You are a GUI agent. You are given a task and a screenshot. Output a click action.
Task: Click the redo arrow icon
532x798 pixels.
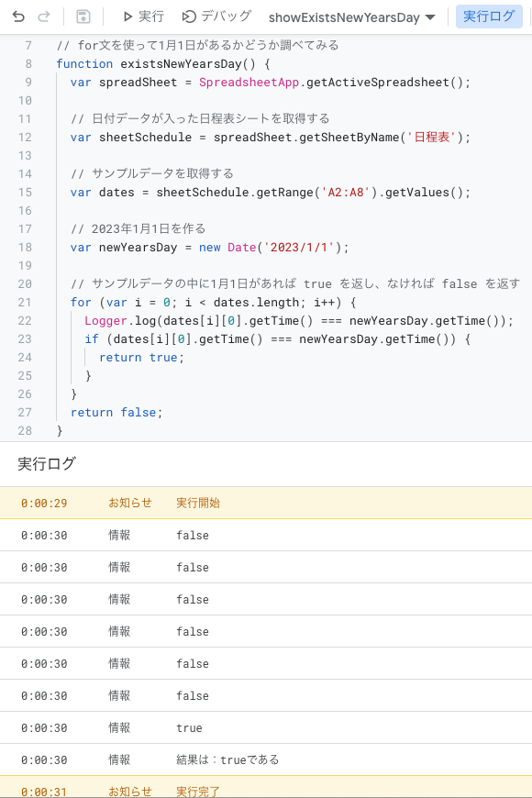coord(44,17)
